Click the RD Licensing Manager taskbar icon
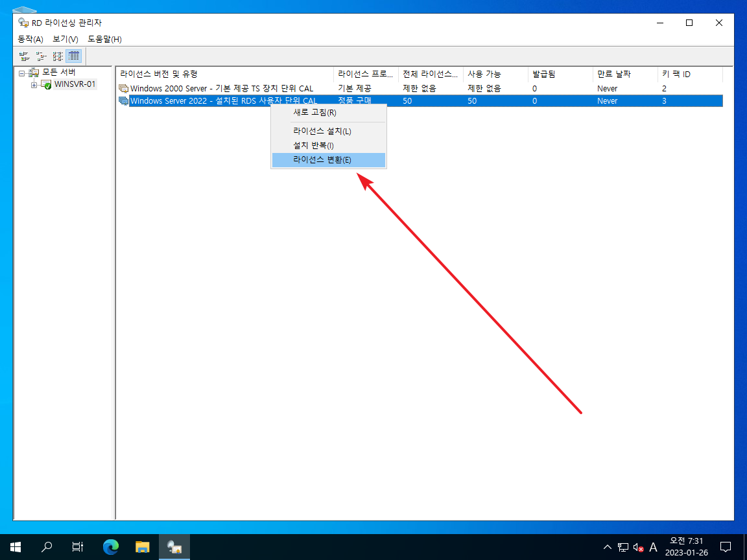Screen dimensions: 747x560 click(x=174, y=547)
